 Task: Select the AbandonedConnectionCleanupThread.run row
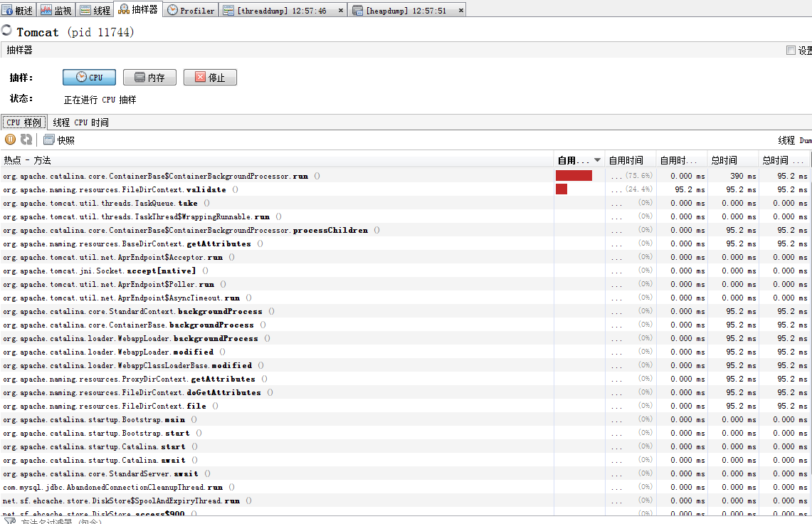pos(406,487)
